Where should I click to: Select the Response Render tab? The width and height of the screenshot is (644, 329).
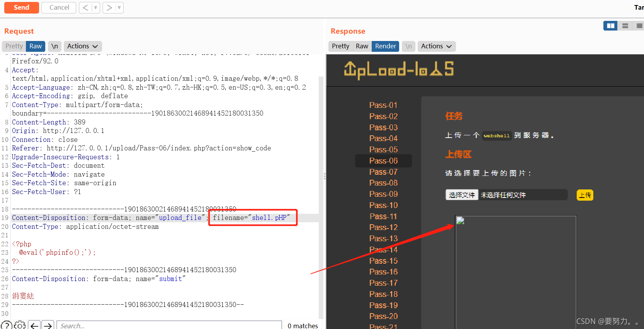click(386, 46)
